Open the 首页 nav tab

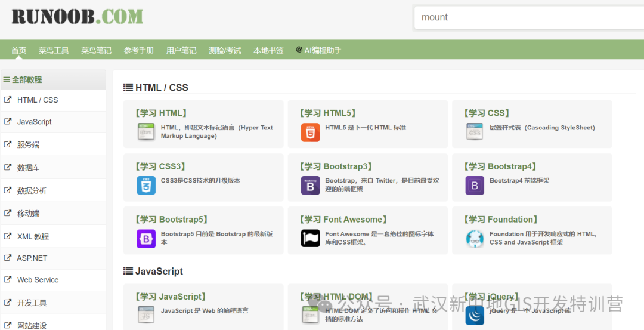click(19, 51)
